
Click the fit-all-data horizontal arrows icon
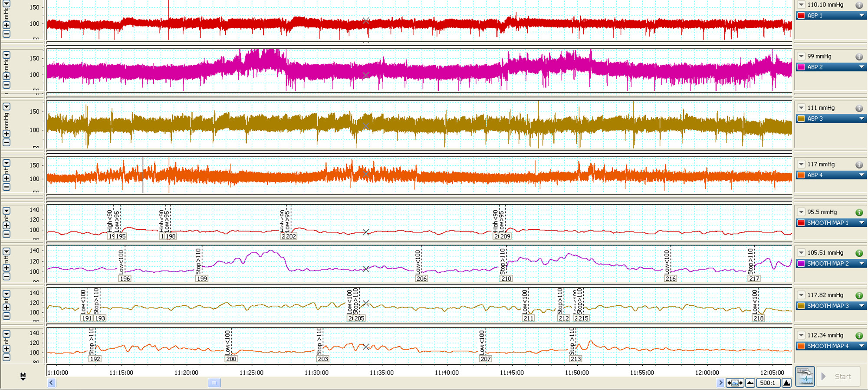pos(735,383)
